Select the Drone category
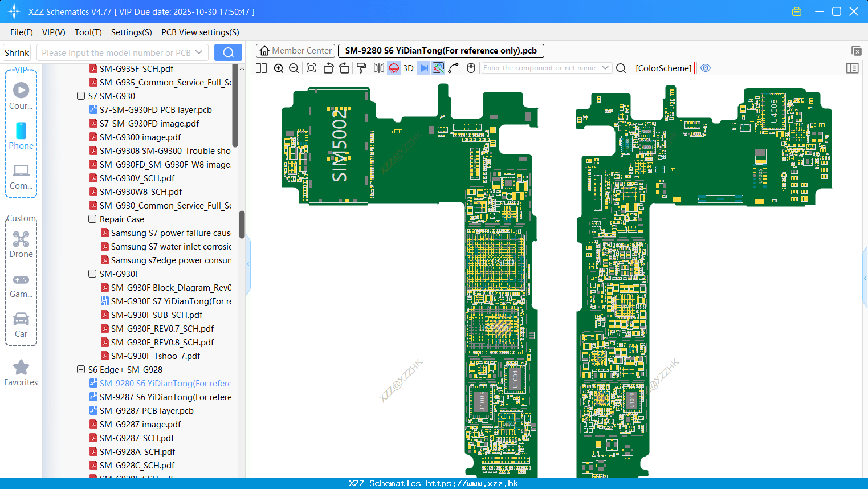The width and height of the screenshot is (868, 489). (21, 244)
